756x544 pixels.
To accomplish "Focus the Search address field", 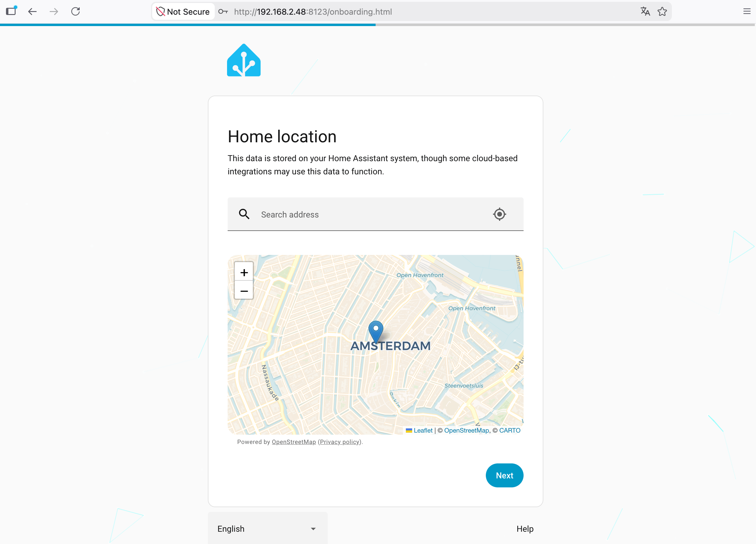I will click(375, 214).
